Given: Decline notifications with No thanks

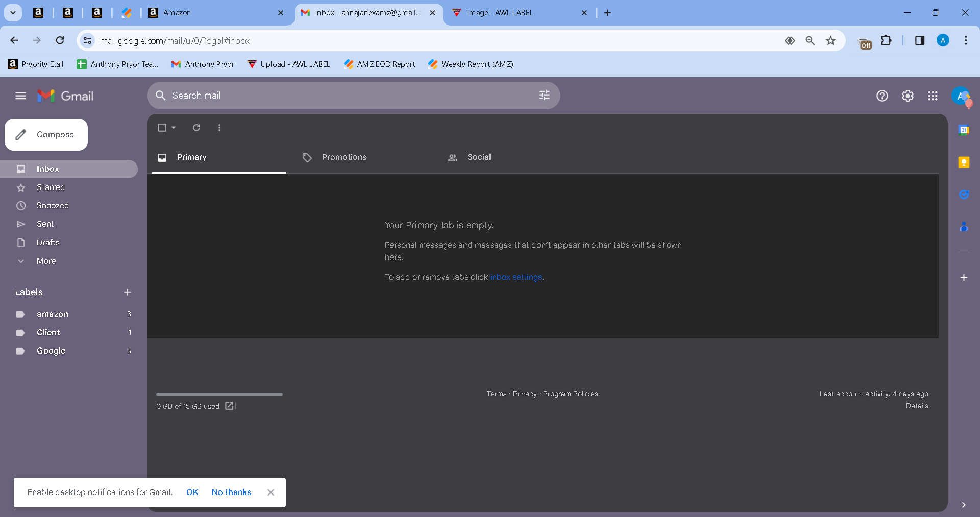Looking at the screenshot, I should point(231,492).
